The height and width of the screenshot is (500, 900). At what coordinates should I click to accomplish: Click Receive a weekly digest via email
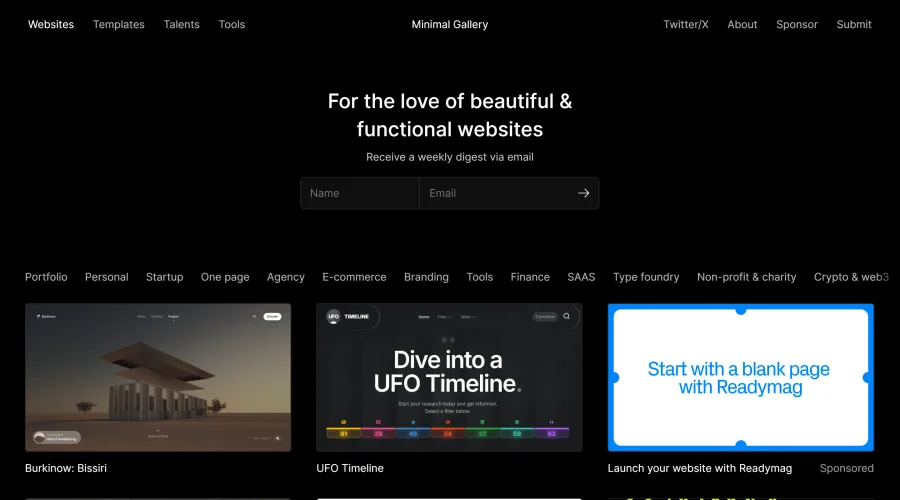point(450,157)
